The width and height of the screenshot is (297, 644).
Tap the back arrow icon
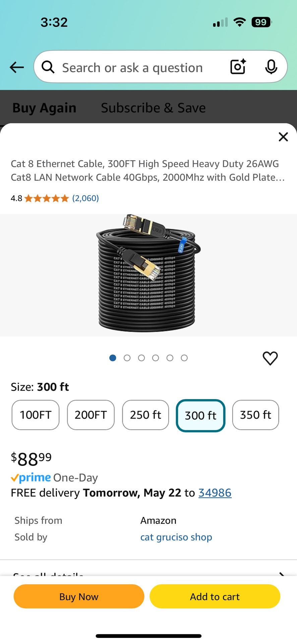point(17,67)
